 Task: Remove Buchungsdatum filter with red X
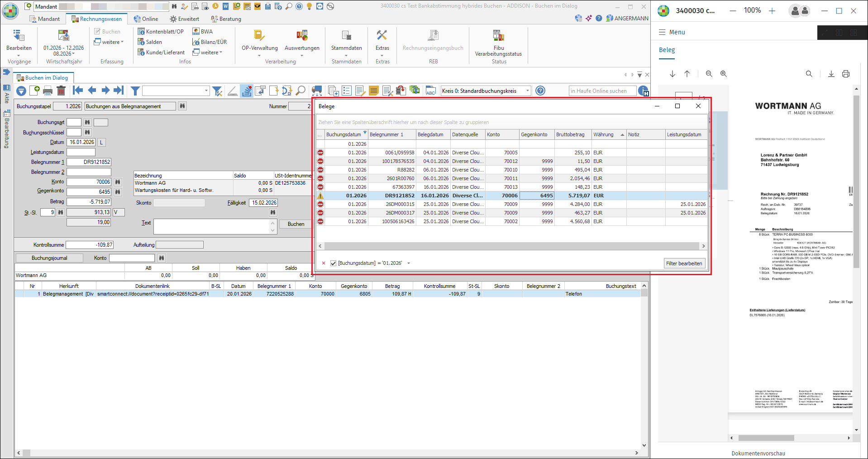[324, 263]
